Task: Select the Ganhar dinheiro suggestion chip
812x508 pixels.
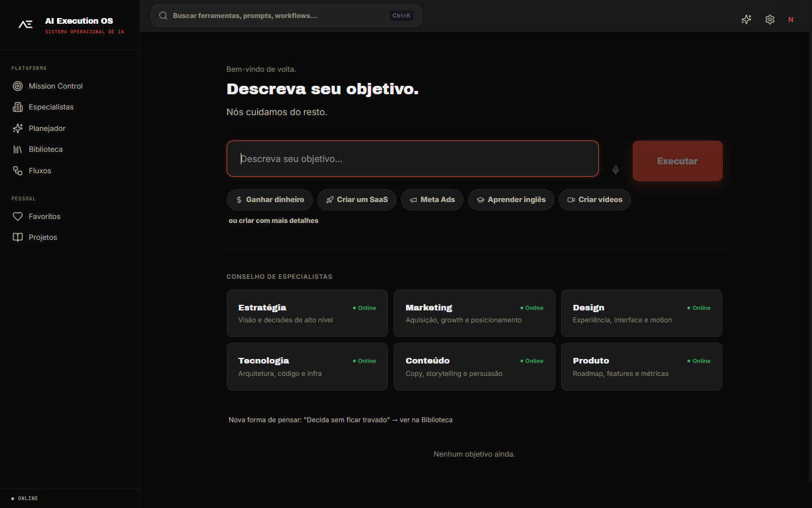Action: click(x=270, y=200)
